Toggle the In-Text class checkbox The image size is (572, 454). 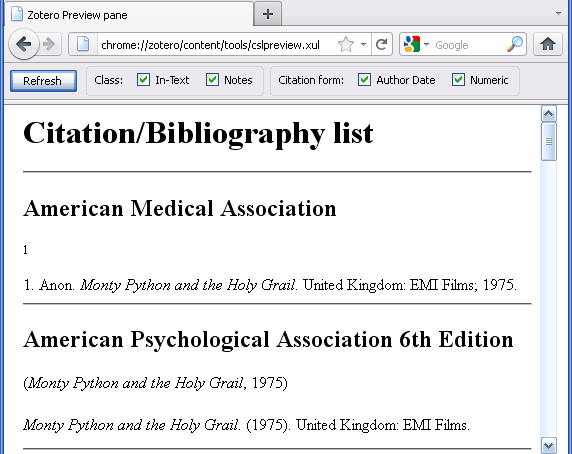[143, 80]
